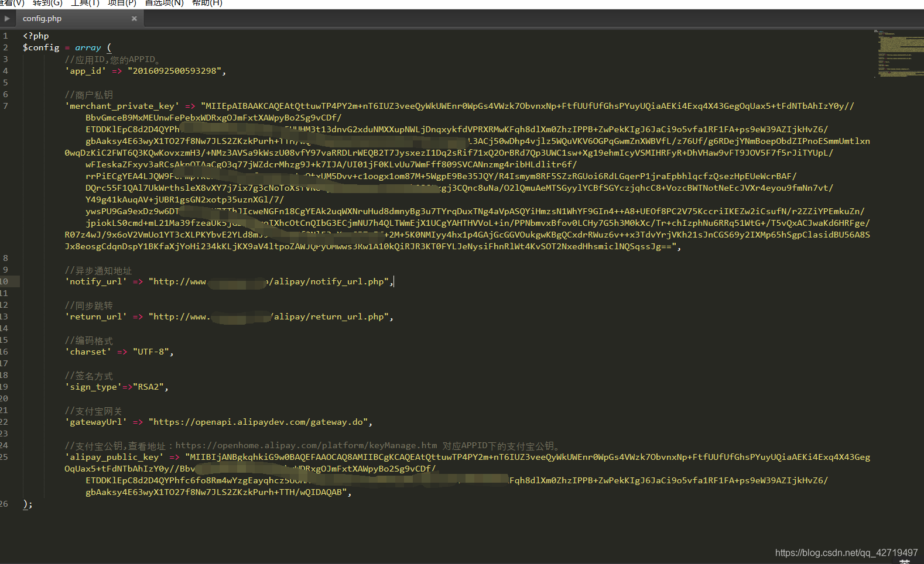The width and height of the screenshot is (924, 564).
Task: Click the 'notify_url' key
Action: [96, 281]
